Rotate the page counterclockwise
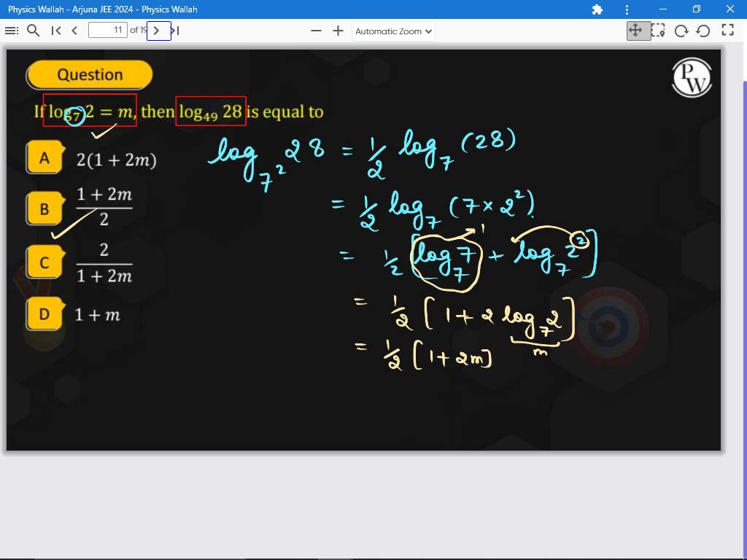 click(703, 31)
